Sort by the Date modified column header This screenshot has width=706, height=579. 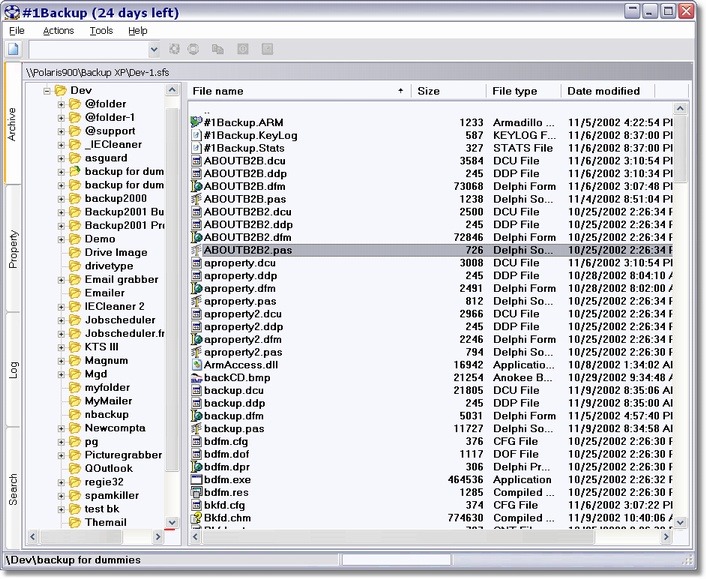[x=608, y=91]
